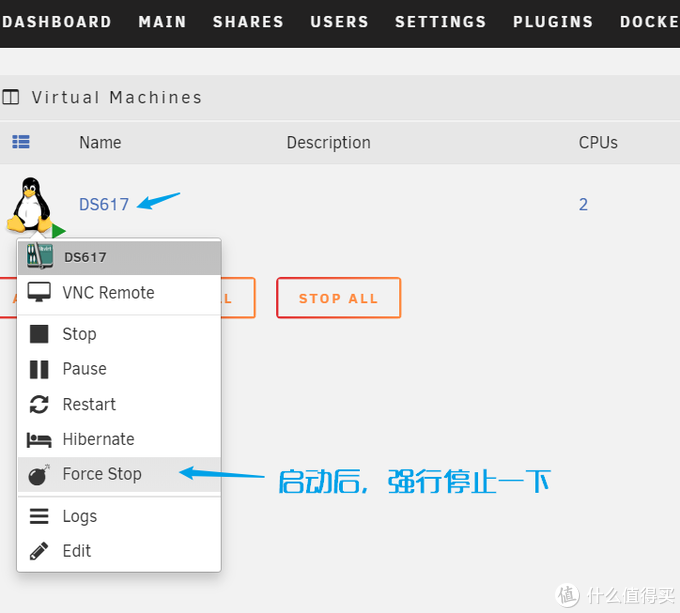Switch to the PLUGINS tab
Screen dimensions: 680x613
[553, 22]
